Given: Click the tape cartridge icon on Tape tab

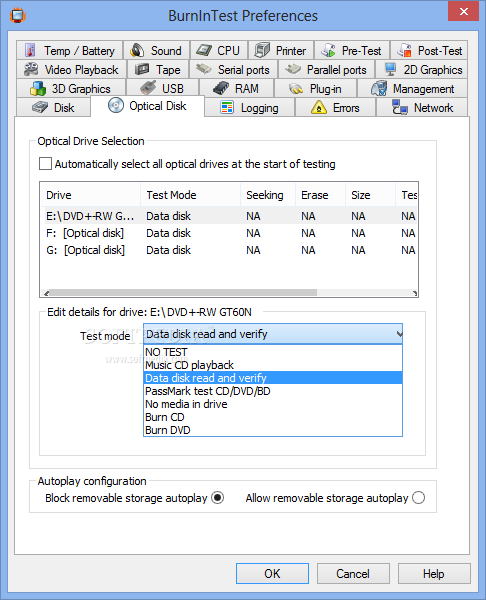Looking at the screenshot, I should coord(142,69).
